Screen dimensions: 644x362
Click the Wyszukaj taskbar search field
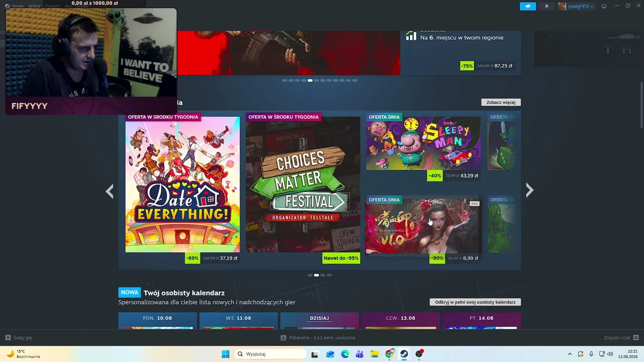[270, 354]
